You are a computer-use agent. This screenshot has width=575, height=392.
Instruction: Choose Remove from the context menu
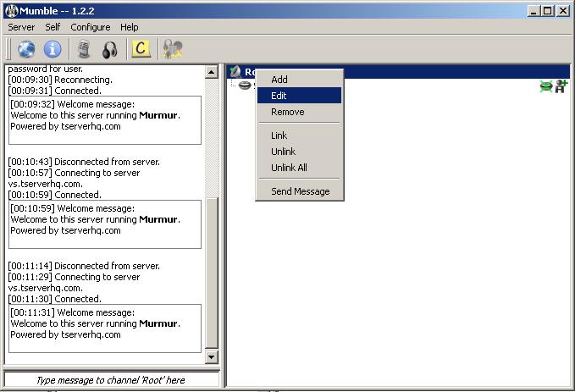click(299, 112)
